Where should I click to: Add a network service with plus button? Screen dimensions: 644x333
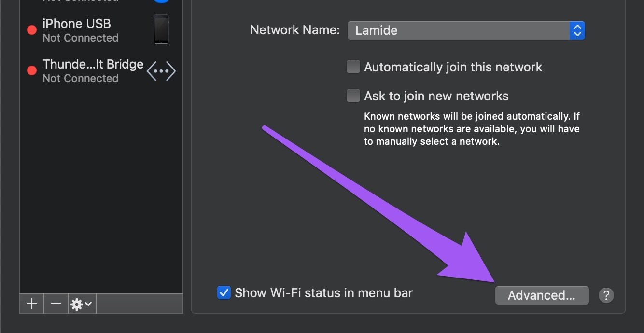coord(32,304)
